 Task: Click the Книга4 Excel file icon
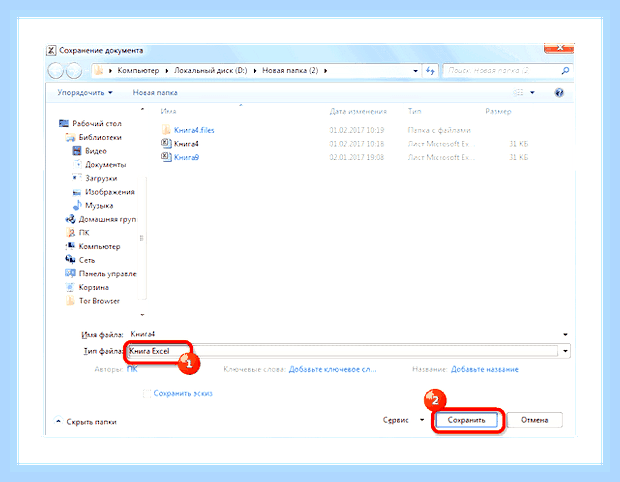pos(166,143)
